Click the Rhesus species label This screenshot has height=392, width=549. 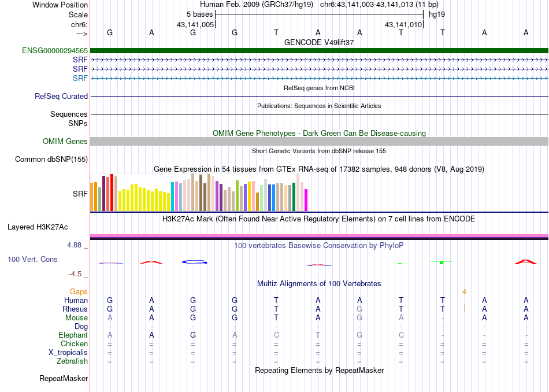[75, 309]
